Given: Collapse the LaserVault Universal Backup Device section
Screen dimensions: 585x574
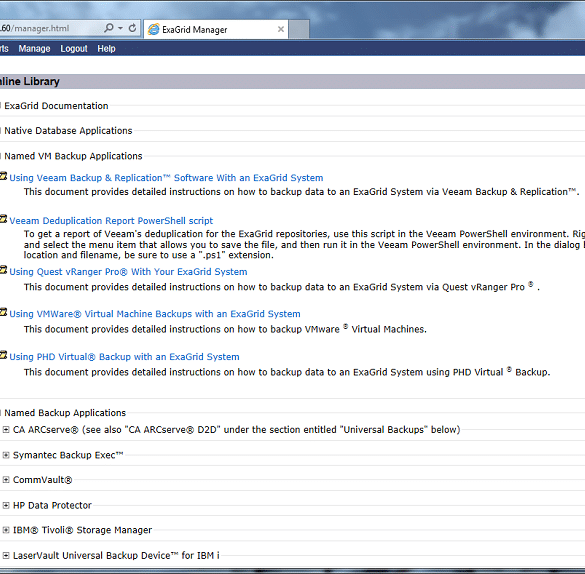Looking at the screenshot, I should (6, 556).
